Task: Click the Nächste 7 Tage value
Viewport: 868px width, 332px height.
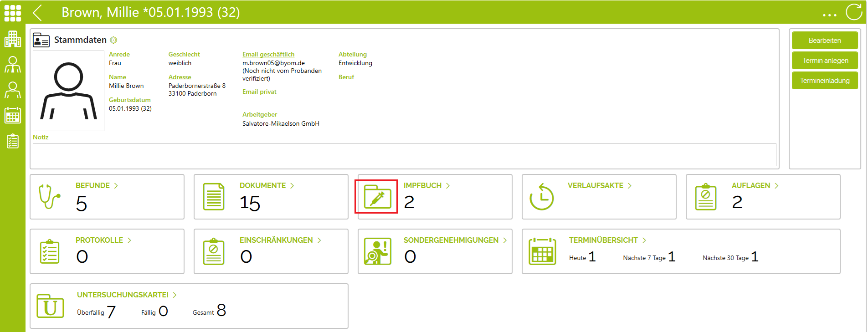Action: coord(672,257)
